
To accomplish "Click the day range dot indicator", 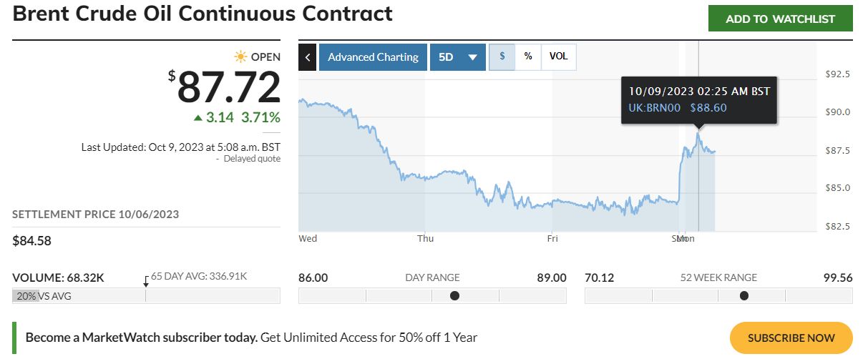I will (454, 295).
